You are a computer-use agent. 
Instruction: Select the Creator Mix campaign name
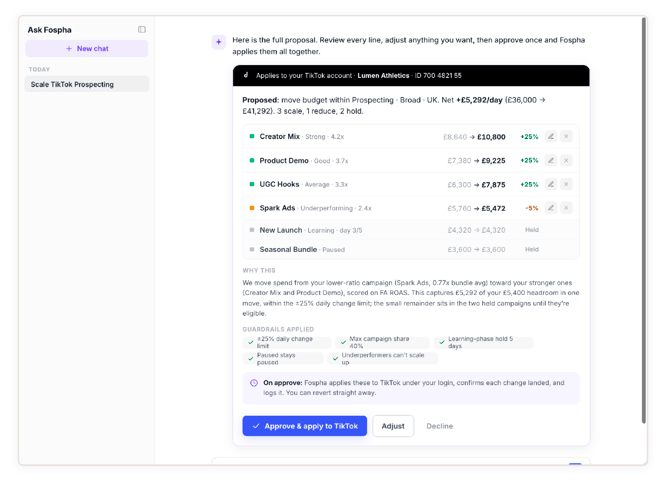click(279, 136)
